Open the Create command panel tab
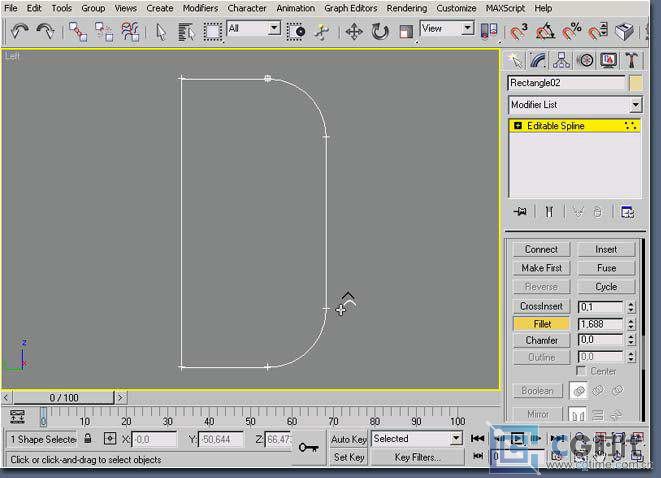The height and width of the screenshot is (478, 661). [x=515, y=60]
